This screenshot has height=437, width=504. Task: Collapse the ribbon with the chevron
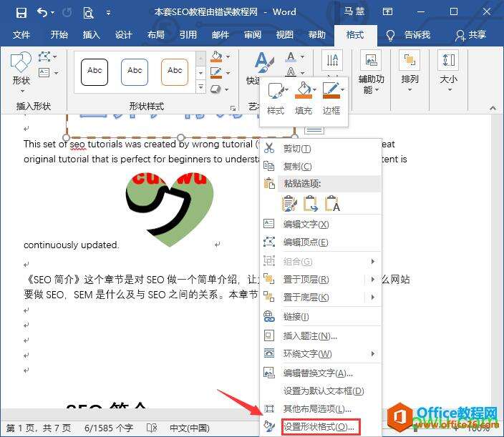(493, 109)
